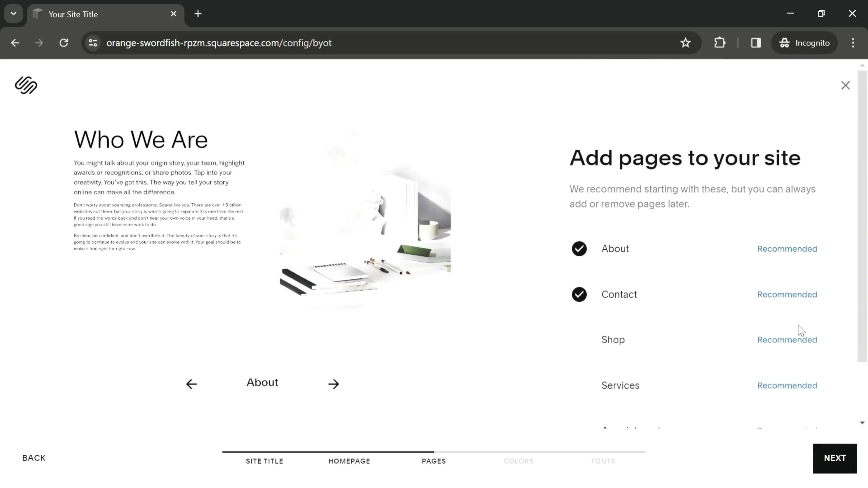
Task: Click the Recommended link for Services
Action: click(x=787, y=385)
